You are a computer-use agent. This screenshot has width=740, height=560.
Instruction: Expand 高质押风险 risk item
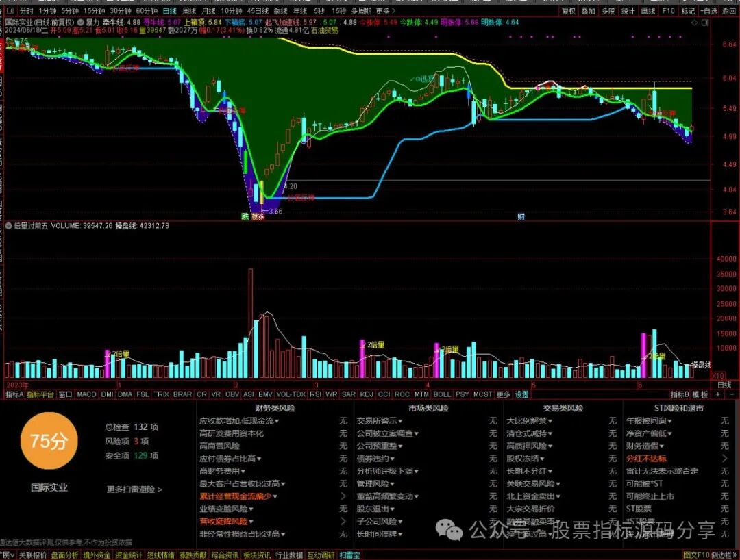click(x=530, y=446)
